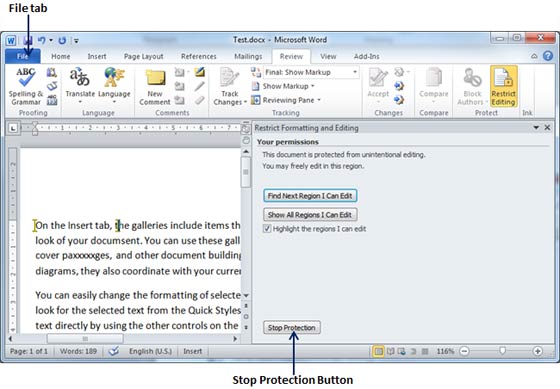Switch to Full Screen Reading view

(x=391, y=351)
